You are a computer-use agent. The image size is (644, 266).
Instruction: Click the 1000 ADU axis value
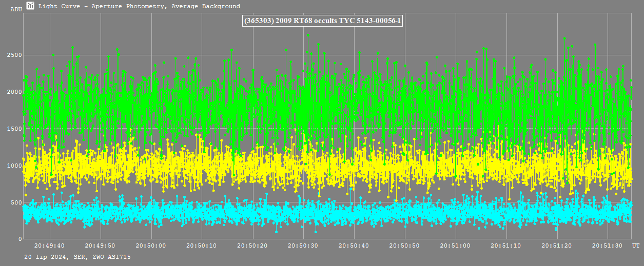pyautogui.click(x=14, y=166)
